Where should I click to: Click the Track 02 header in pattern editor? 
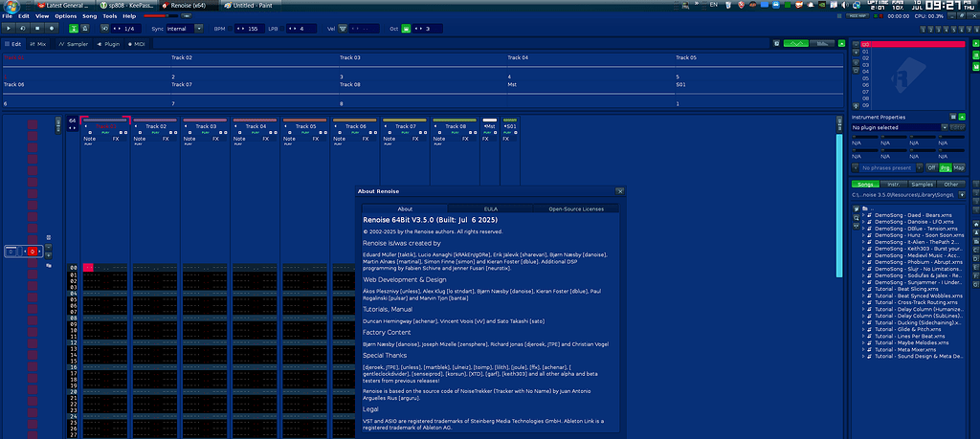(156, 126)
